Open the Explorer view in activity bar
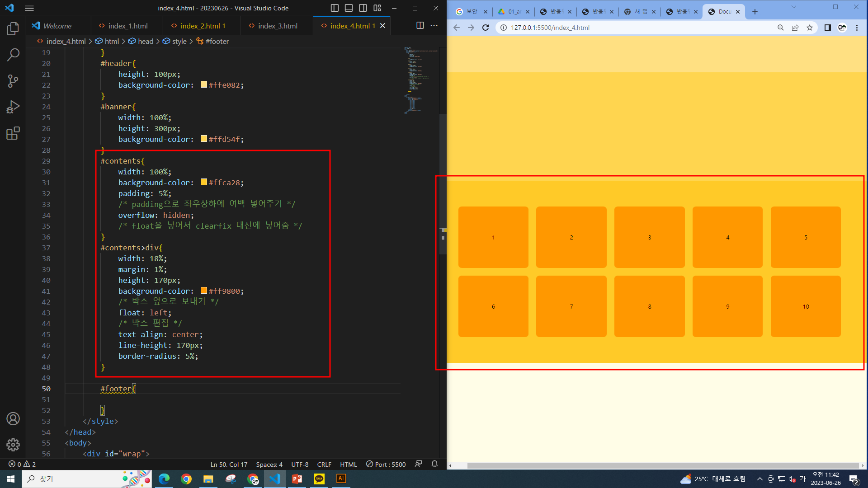The height and width of the screenshot is (488, 868). click(13, 29)
